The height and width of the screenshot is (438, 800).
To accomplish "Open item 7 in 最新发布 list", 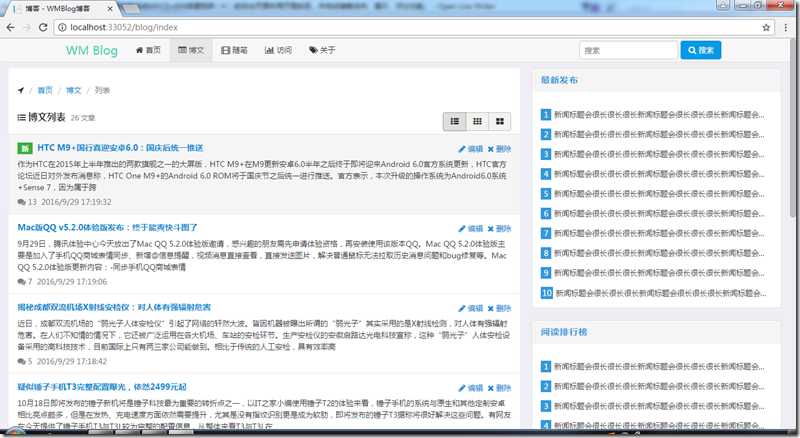I will coord(659,233).
